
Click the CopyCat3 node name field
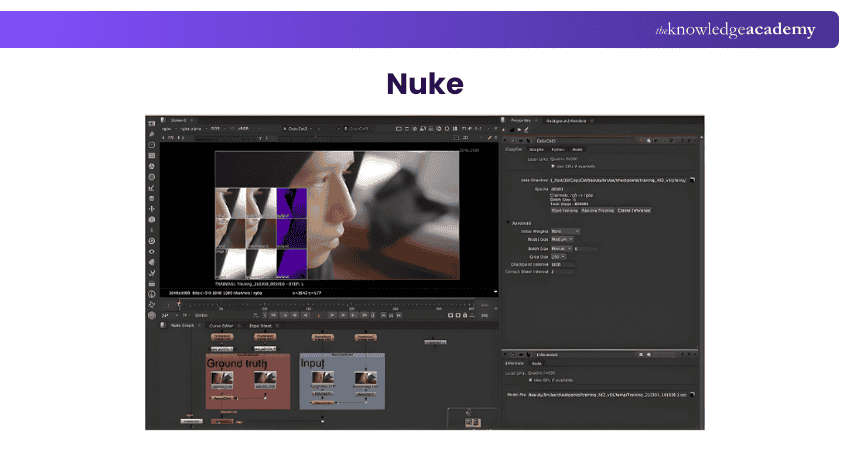585,141
